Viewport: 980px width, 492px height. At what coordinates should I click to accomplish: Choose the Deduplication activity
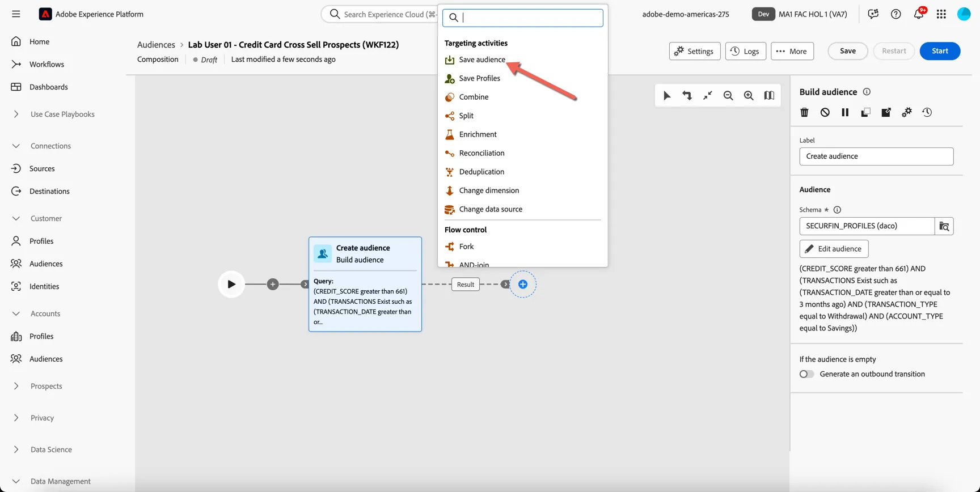click(481, 172)
